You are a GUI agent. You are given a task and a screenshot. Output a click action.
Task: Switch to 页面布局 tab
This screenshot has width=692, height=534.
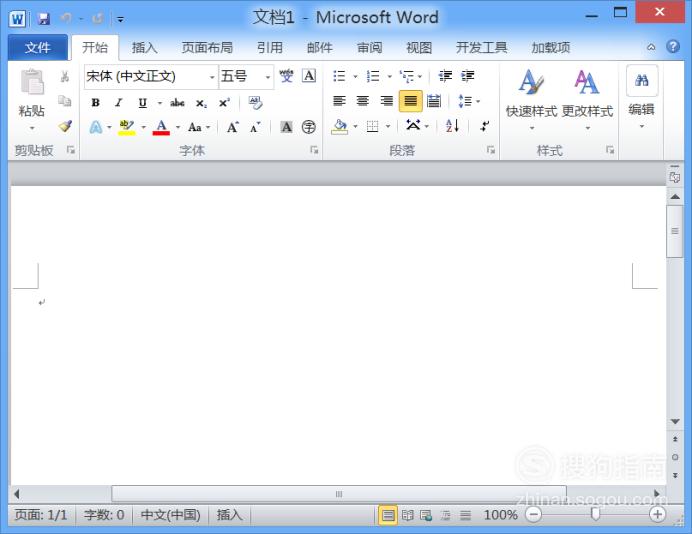[207, 47]
